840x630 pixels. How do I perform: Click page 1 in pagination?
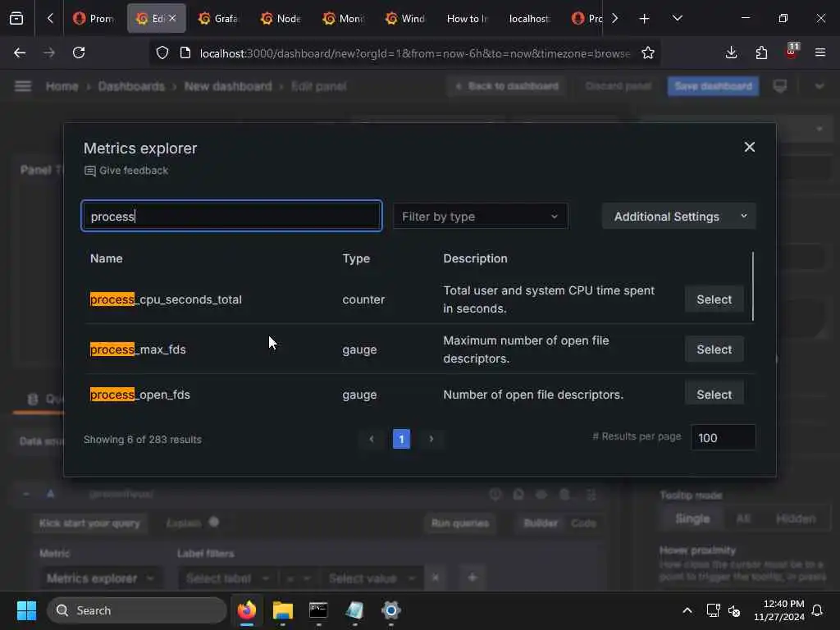401,440
